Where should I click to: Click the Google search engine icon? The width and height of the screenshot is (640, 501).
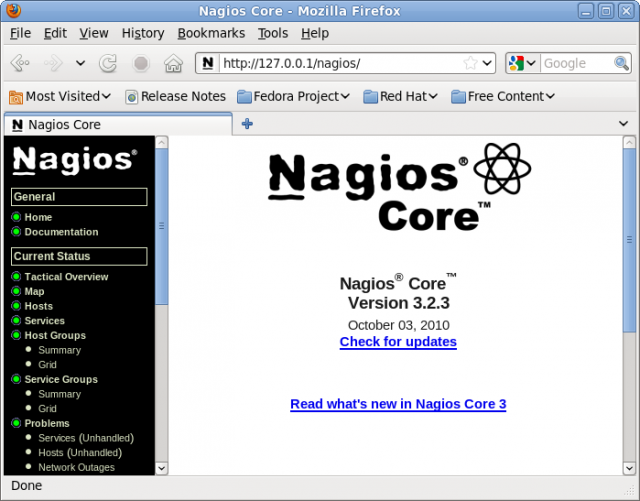point(516,63)
